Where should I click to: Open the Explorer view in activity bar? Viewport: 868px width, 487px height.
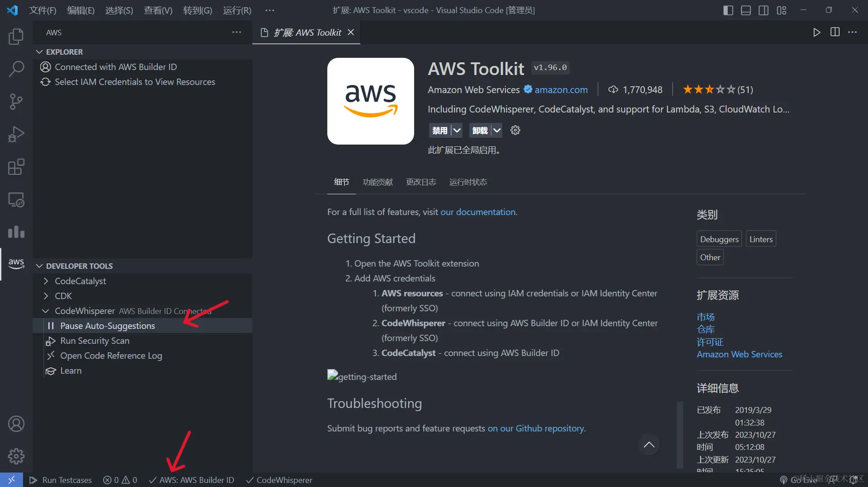16,36
